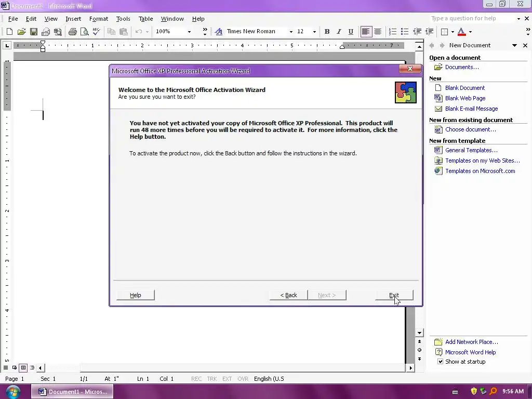Click the Print icon
532x399 pixels.
coord(72,32)
